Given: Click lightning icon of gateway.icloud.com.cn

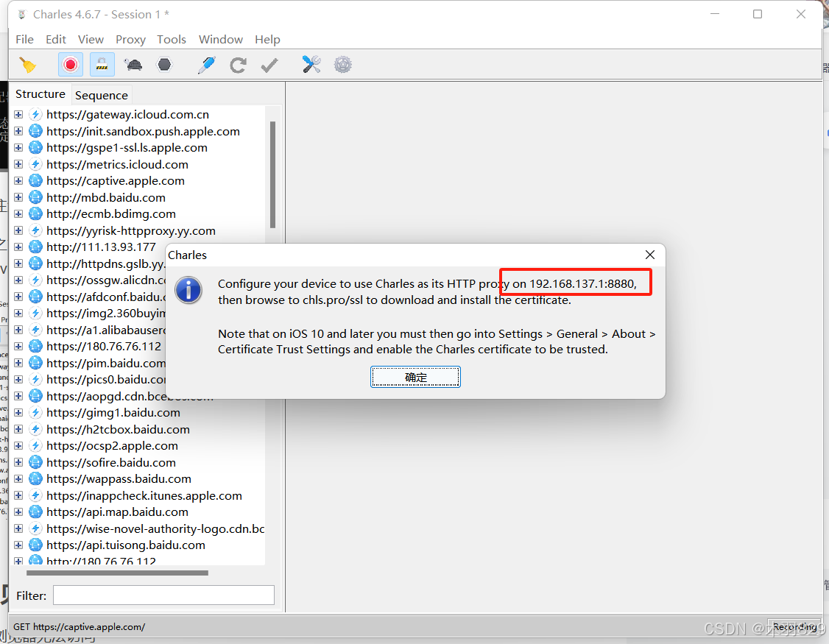Looking at the screenshot, I should [35, 115].
